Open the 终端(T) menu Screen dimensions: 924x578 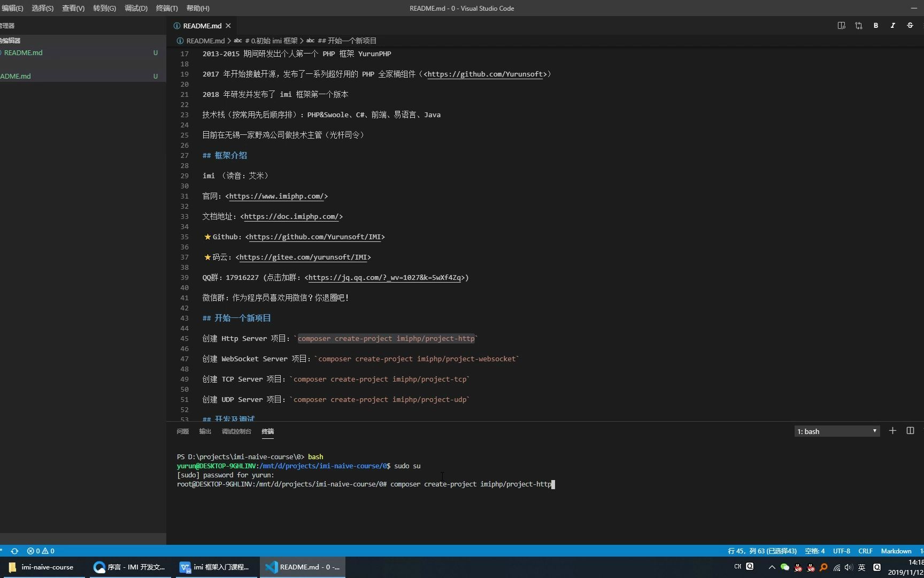[x=167, y=8]
